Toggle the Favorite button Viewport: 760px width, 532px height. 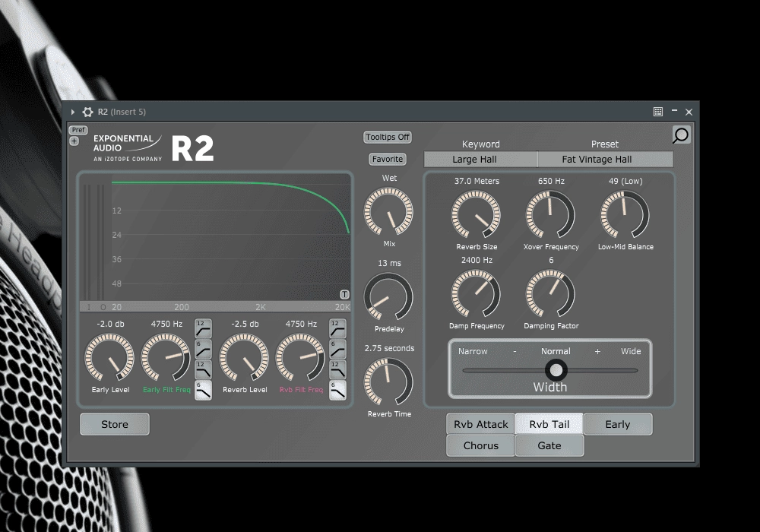388,159
